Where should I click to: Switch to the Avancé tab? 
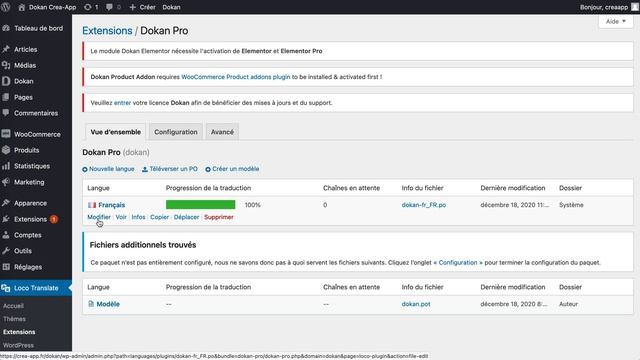[x=222, y=132]
